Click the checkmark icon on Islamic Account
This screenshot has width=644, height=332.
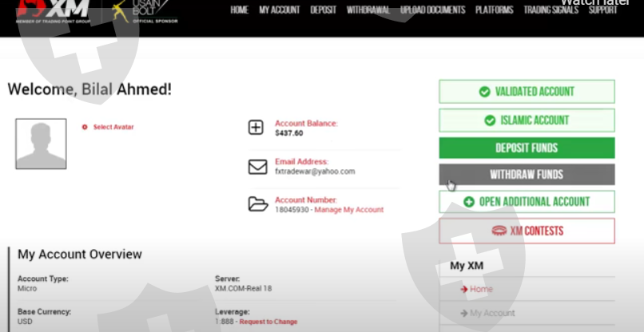click(490, 121)
